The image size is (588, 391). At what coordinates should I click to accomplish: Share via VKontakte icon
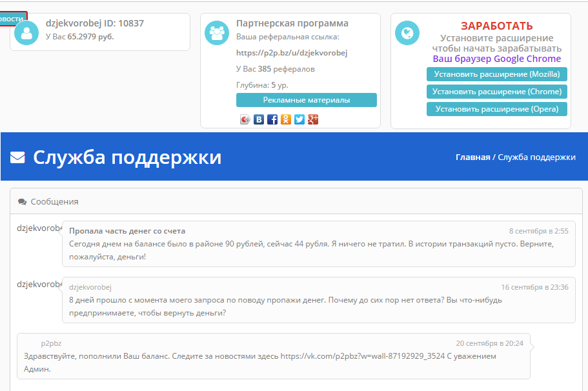(259, 119)
